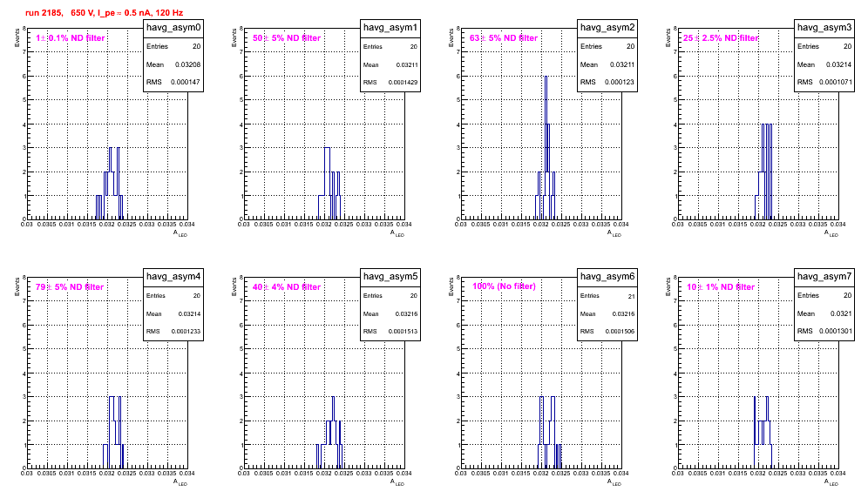Image resolution: width=868 pixels, height=498 pixels.
Task: Click RMS 0.0001513 in havg_asym5 stats
Action: (390, 332)
